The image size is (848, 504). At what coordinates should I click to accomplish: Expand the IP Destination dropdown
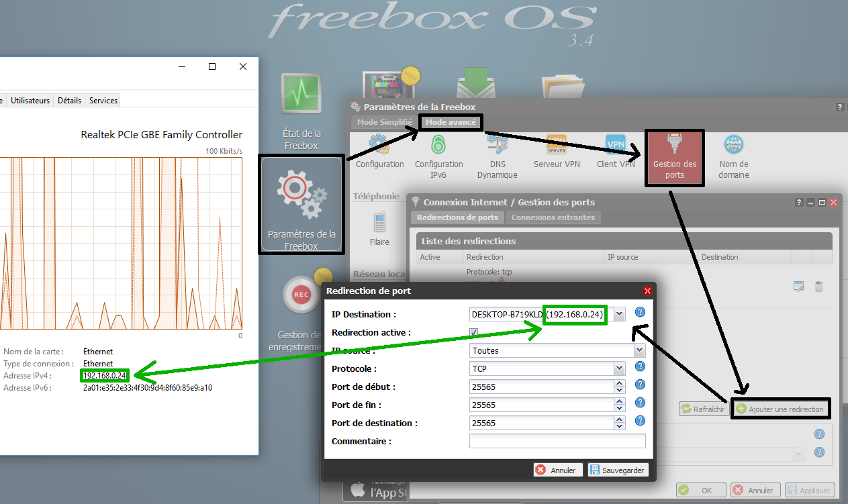tap(620, 314)
